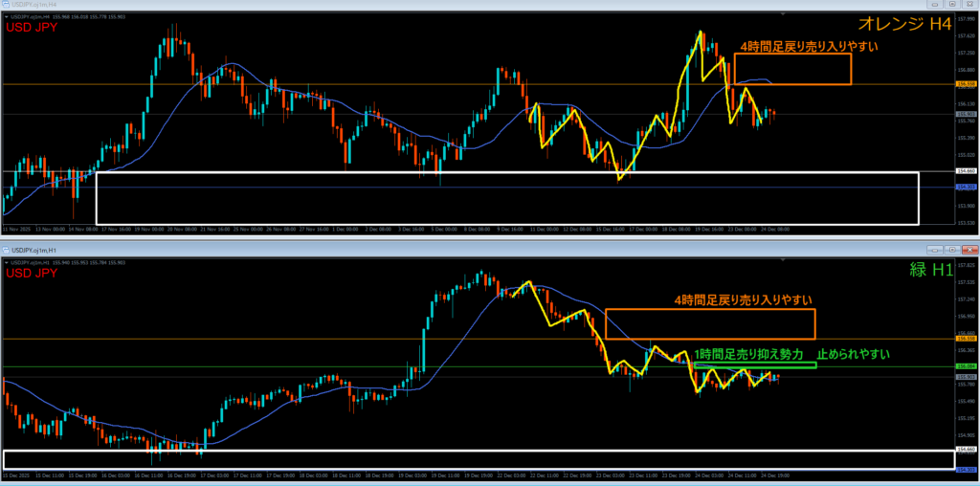The width and height of the screenshot is (980, 486).
Task: Select the 止められやすい green text label
Action: click(x=855, y=354)
